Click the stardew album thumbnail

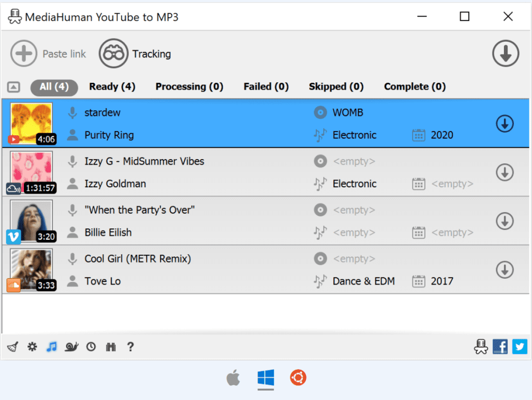[x=32, y=123]
